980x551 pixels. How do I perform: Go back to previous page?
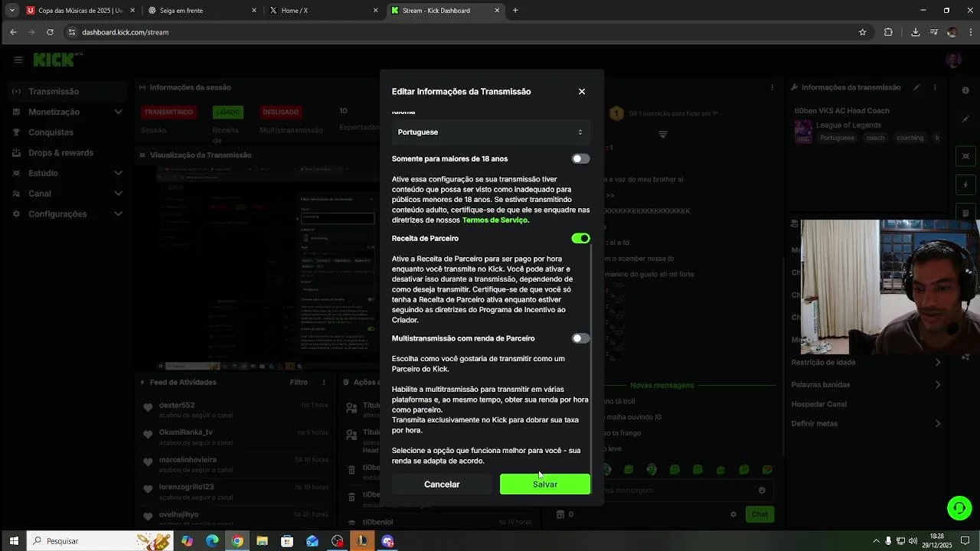(13, 32)
